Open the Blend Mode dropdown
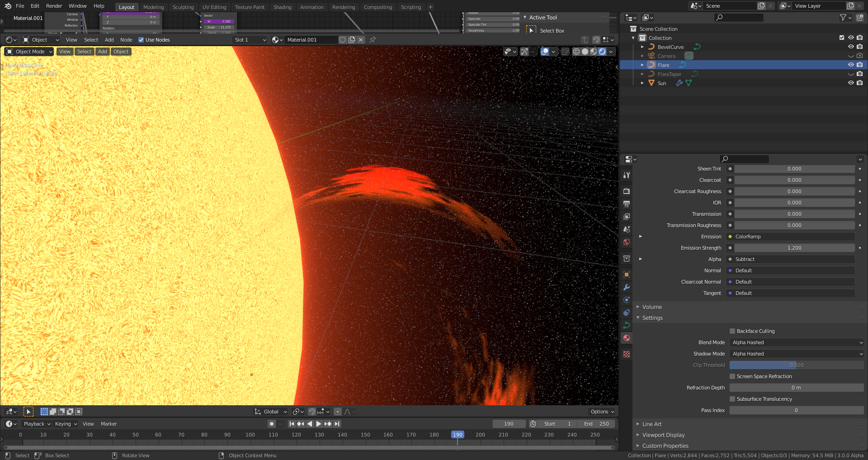 (797, 342)
